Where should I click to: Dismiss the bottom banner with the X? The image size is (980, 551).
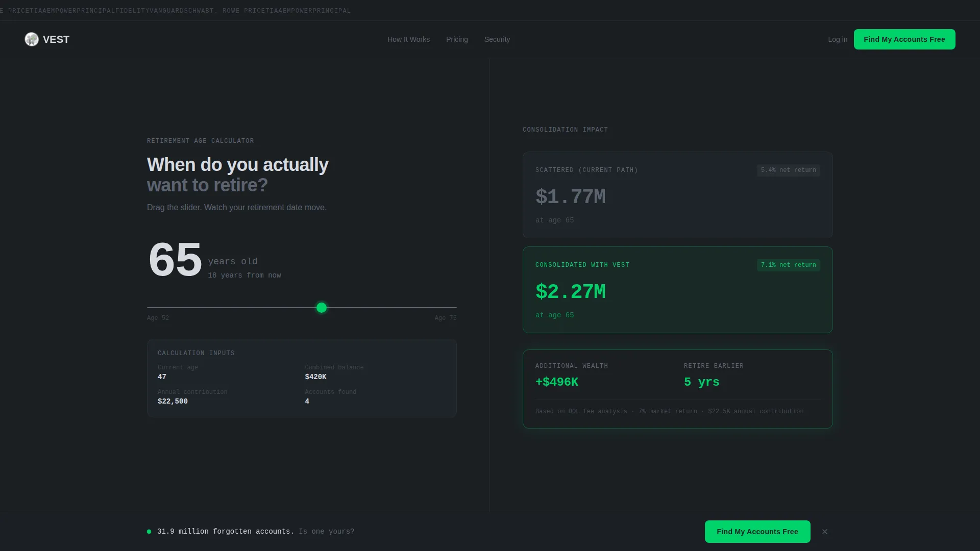[x=825, y=532]
